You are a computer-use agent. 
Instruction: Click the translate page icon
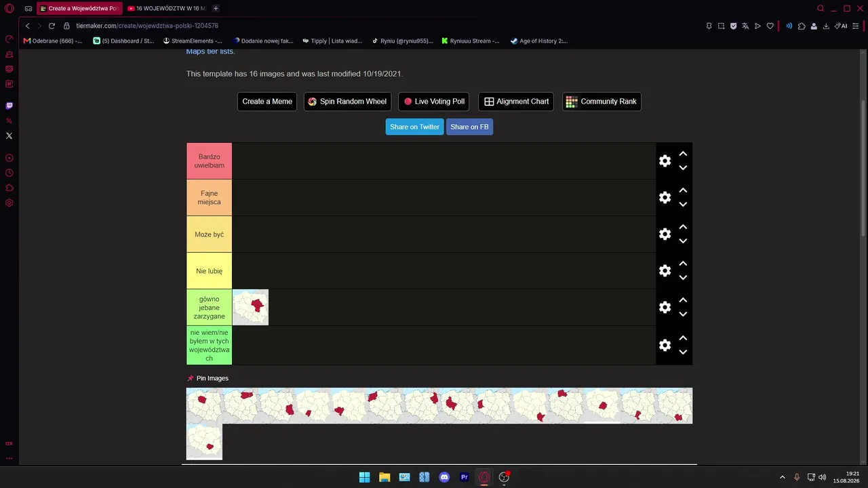[745, 26]
